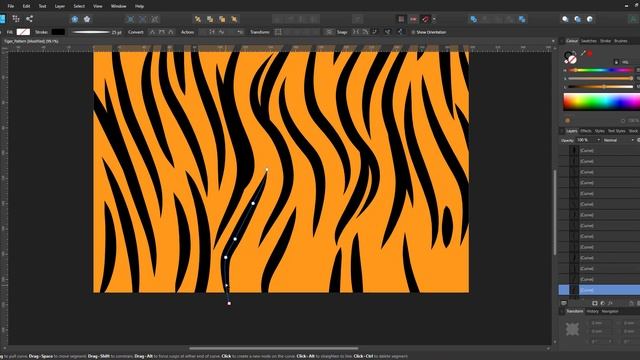Open the Window menu
Viewport: 640px width, 360px height.
(x=119, y=6)
